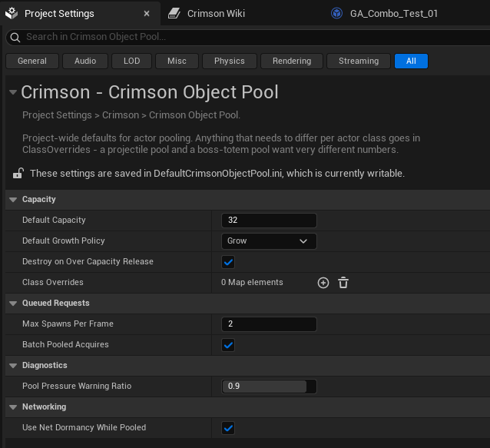Click the Pool Pressure Warning Ratio label

77,386
